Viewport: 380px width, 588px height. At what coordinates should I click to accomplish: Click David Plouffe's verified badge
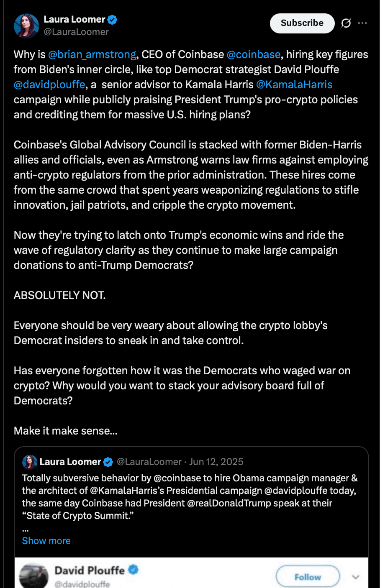click(x=133, y=570)
